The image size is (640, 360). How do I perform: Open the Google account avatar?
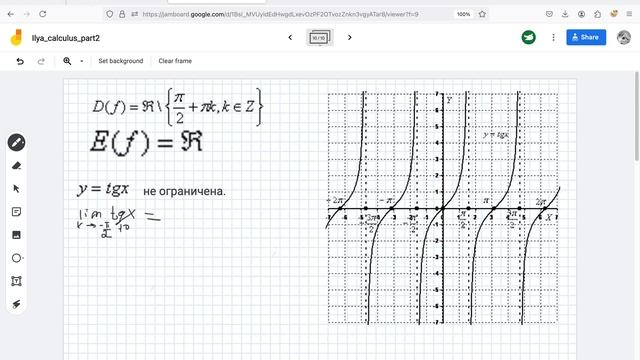pos(624,38)
